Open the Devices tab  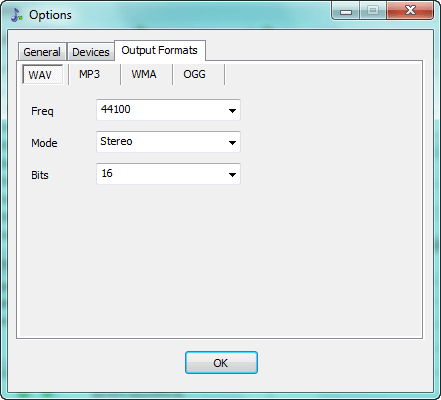pyautogui.click(x=91, y=52)
